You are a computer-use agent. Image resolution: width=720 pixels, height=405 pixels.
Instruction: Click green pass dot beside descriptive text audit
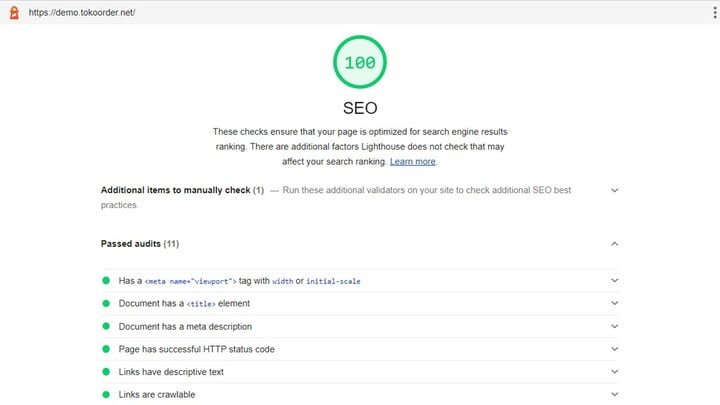pyautogui.click(x=106, y=372)
